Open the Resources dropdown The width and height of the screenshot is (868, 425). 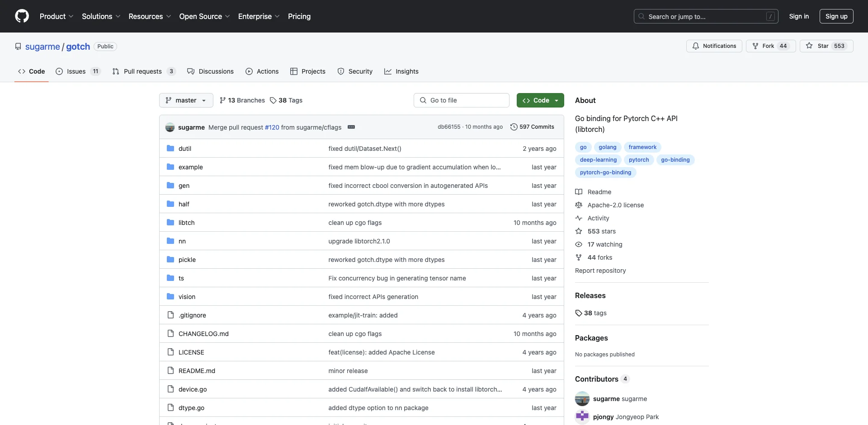150,16
